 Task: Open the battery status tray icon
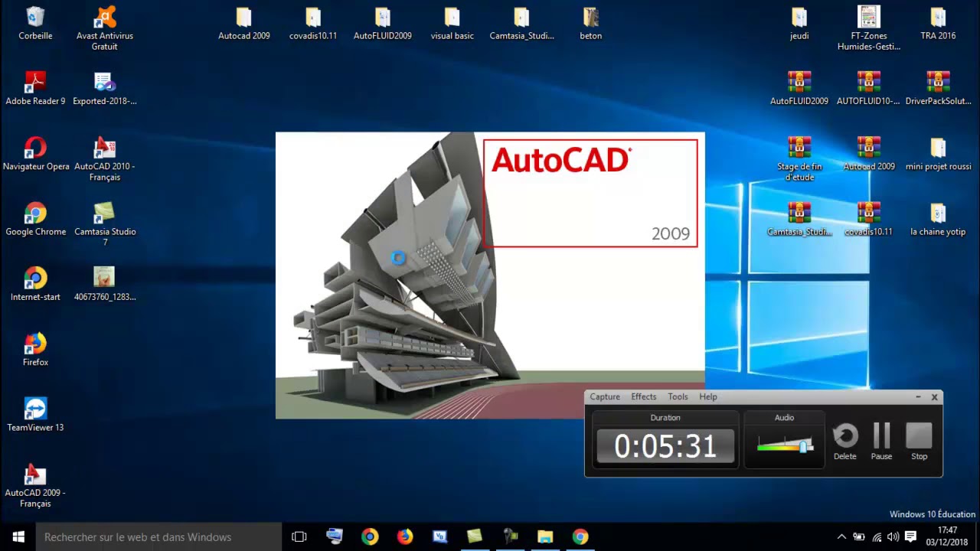[859, 536]
